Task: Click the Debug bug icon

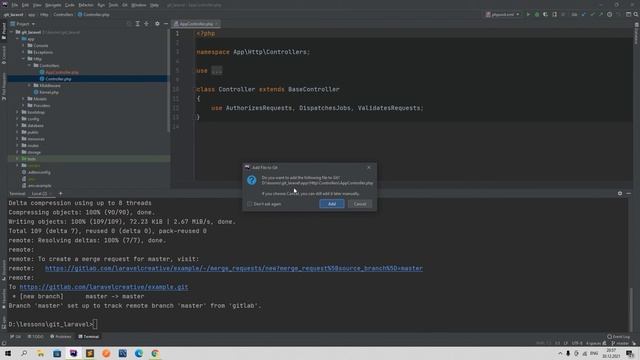Action: point(537,14)
